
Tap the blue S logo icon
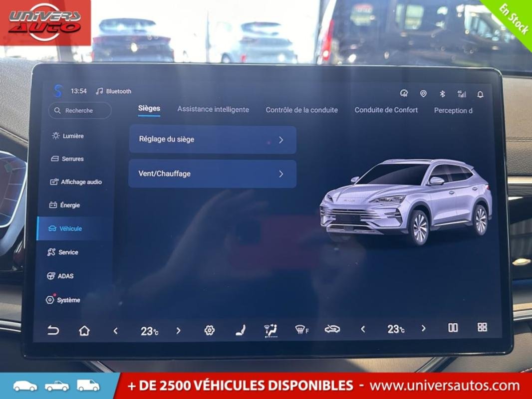58,91
